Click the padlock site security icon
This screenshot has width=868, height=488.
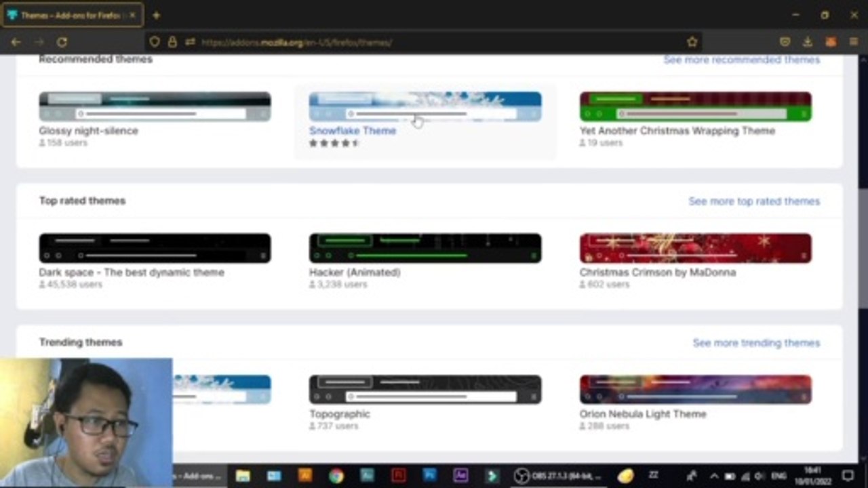coord(172,42)
